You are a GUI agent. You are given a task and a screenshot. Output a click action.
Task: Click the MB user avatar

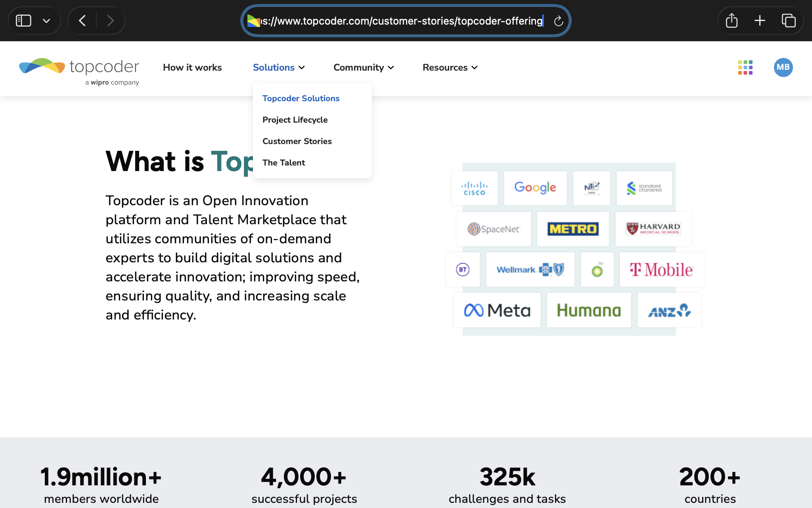tap(783, 67)
